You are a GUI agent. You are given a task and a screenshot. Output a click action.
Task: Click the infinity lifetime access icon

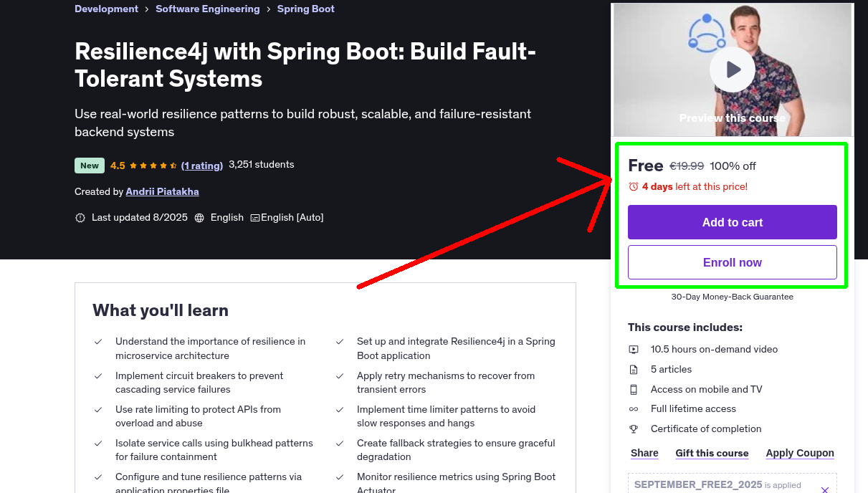(634, 409)
